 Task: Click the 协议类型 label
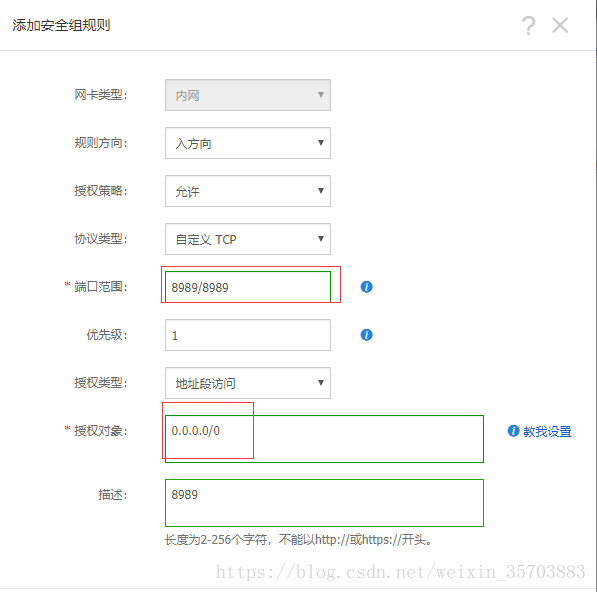(101, 239)
